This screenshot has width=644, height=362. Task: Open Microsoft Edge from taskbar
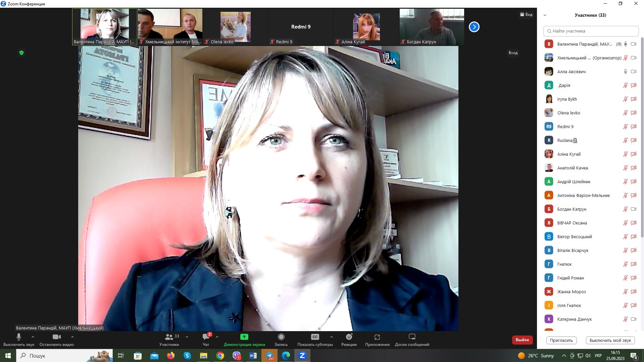pos(286,356)
